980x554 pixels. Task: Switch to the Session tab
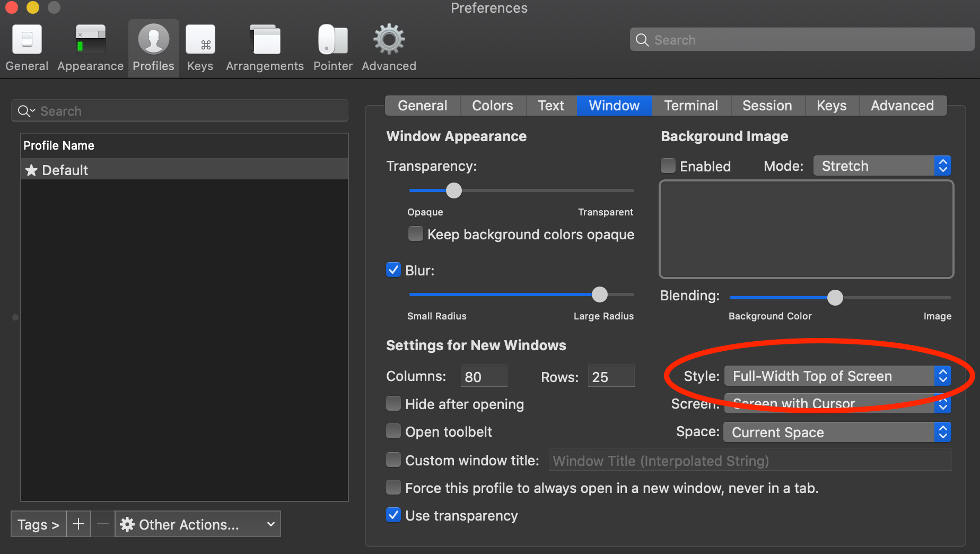pos(767,106)
